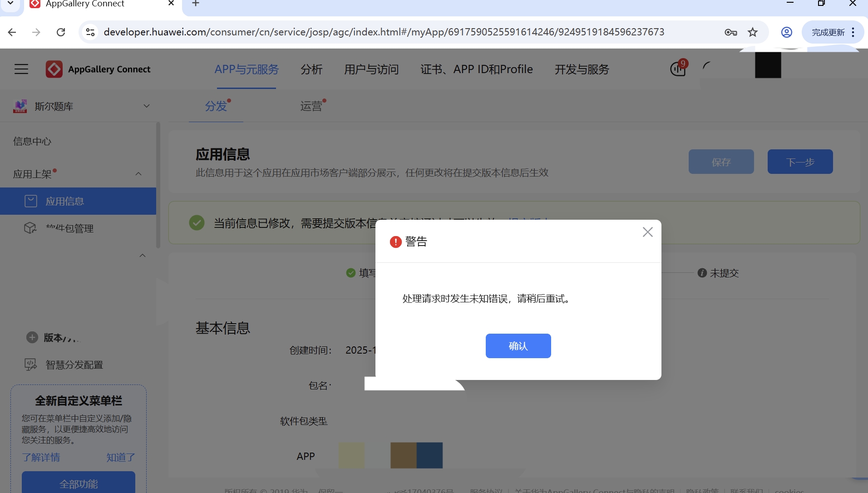868x493 pixels.
Task: Click the 了解详情 link
Action: tap(41, 457)
